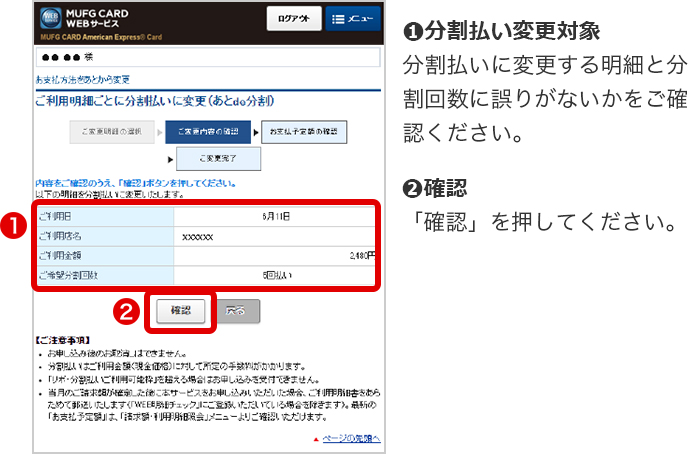The width and height of the screenshot is (690, 454).
Task: Open the お支払方法をあとから変更 link
Action: [x=81, y=79]
